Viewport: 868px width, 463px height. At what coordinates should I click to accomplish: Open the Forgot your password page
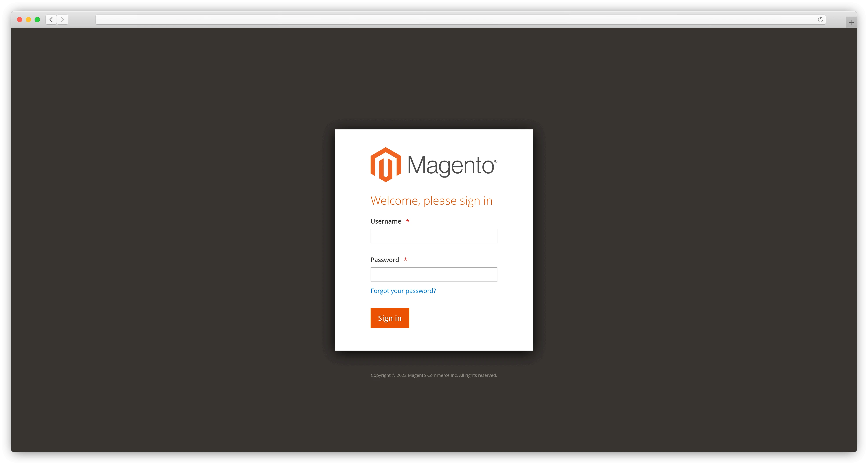click(x=403, y=291)
